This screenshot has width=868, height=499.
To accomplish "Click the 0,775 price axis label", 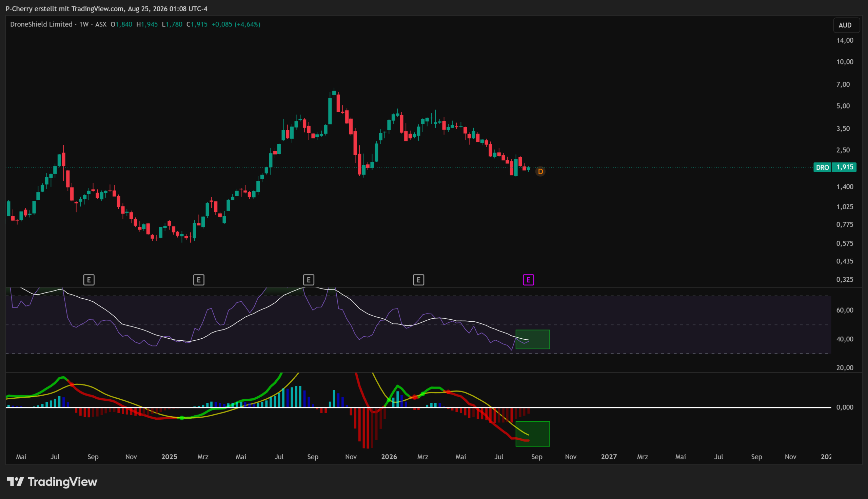I will click(x=845, y=225).
